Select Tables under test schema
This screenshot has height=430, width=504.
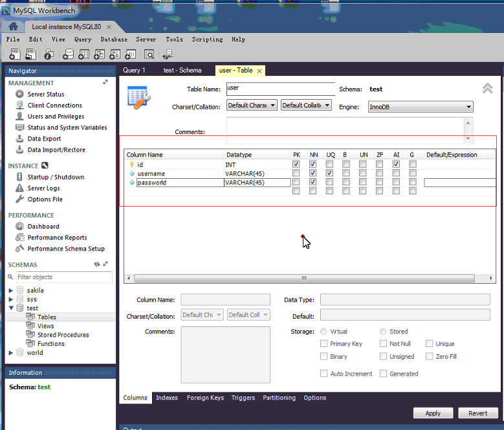tap(47, 317)
